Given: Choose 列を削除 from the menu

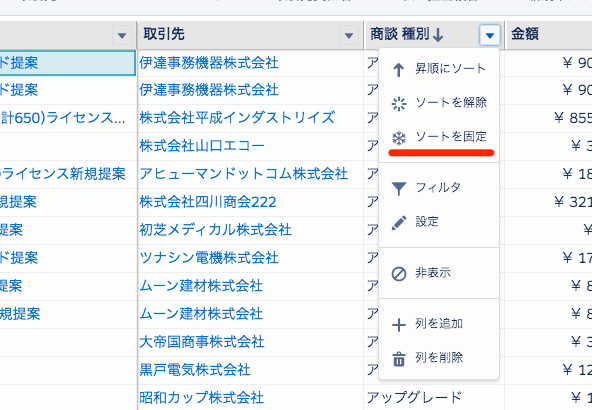Looking at the screenshot, I should [439, 358].
